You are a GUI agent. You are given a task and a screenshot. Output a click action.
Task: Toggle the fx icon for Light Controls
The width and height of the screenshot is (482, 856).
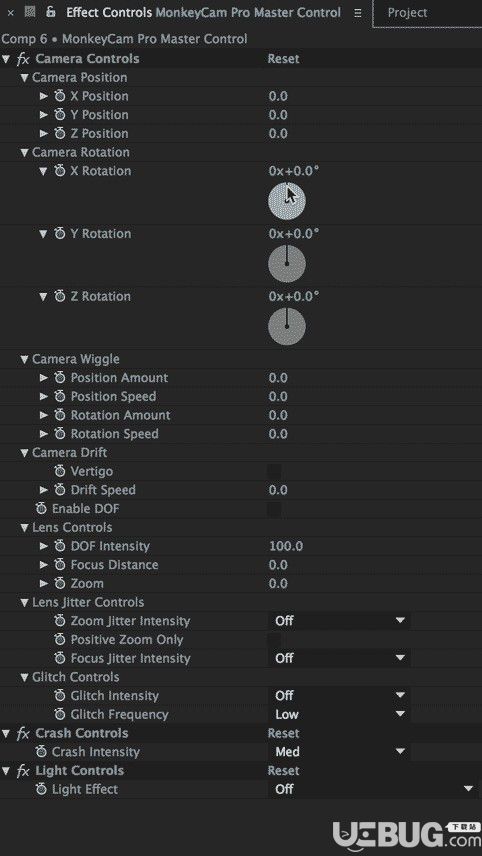[22, 771]
